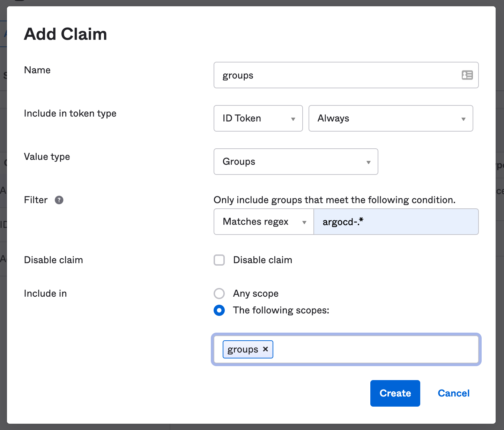Open the Groups value type dropdown
Image resolution: width=504 pixels, height=430 pixels.
tap(296, 162)
